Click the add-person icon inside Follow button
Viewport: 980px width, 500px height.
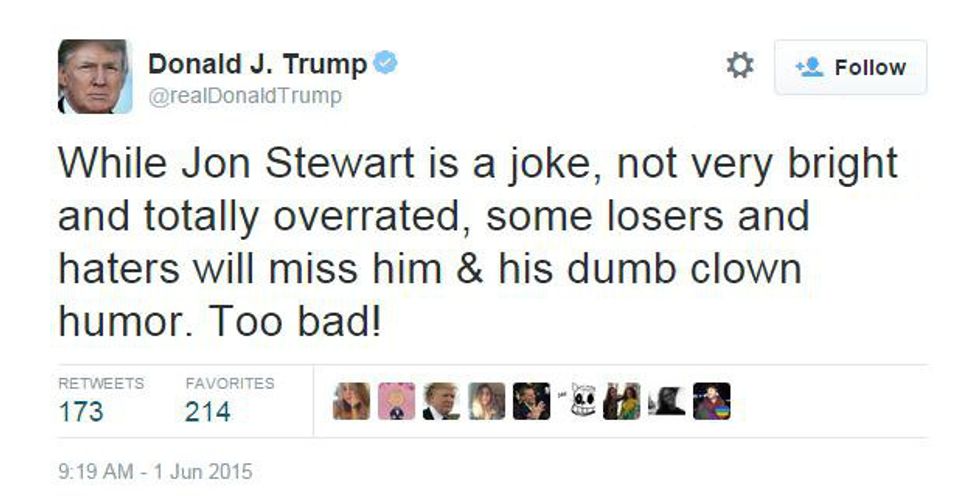coord(810,67)
